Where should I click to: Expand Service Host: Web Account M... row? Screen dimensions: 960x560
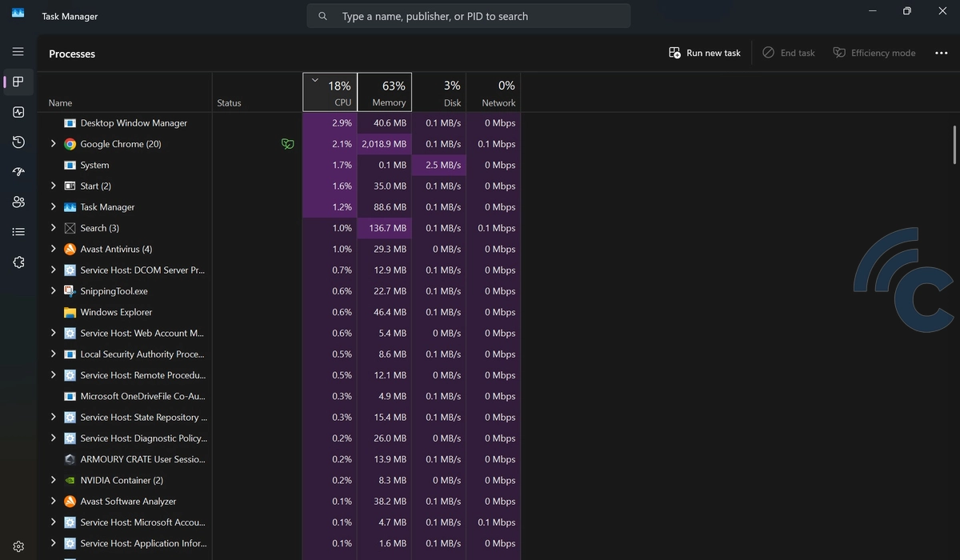point(53,333)
